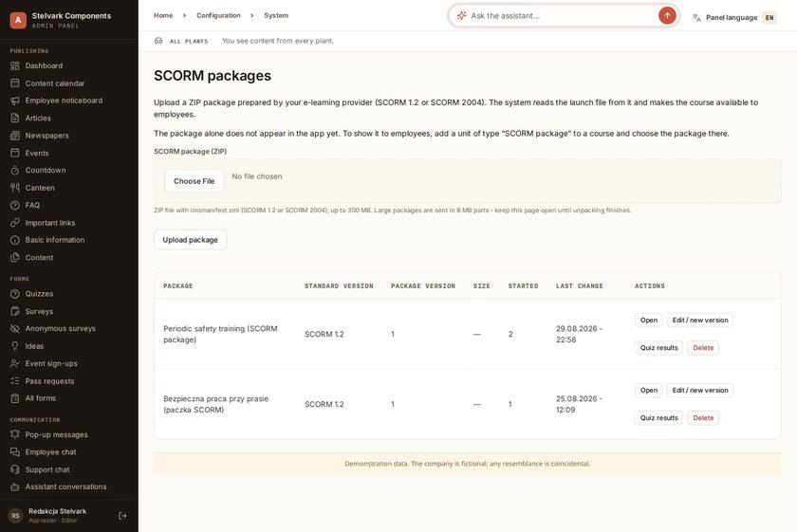Click the Upload package button
Viewport: 797px width, 532px height.
(x=190, y=240)
